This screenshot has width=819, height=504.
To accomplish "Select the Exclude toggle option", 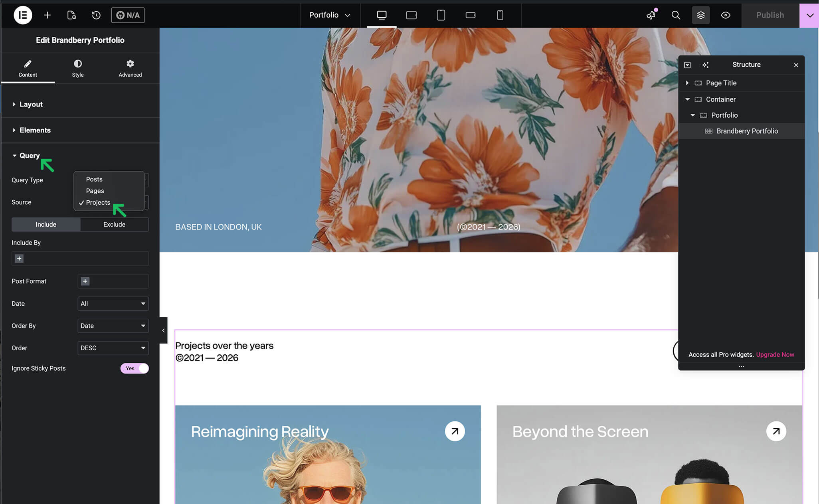I will click(114, 224).
